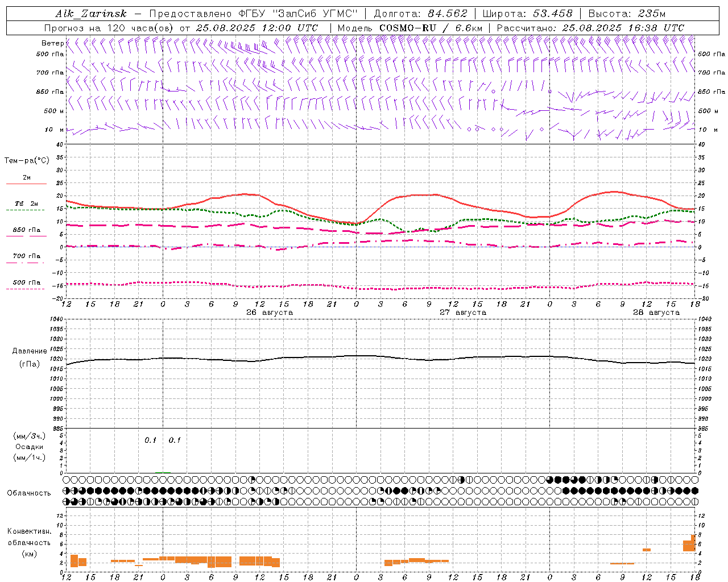Image resolution: width=728 pixels, height=582 pixels.
Task: Click the 28 августа date label
Action: click(x=656, y=313)
